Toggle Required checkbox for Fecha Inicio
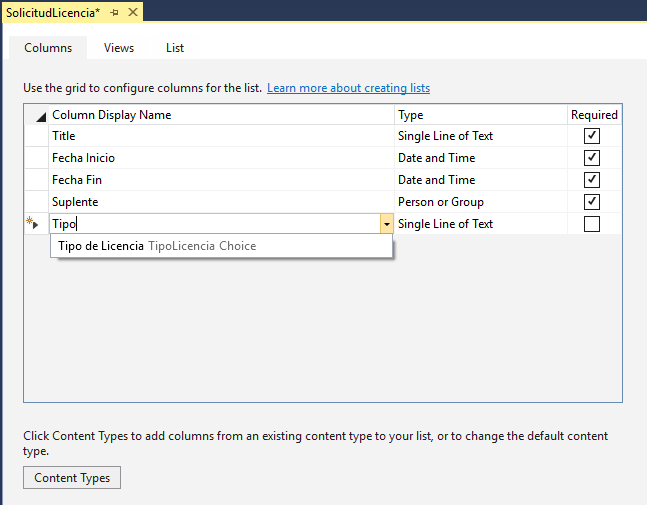Image resolution: width=647 pixels, height=505 pixels. (592, 158)
